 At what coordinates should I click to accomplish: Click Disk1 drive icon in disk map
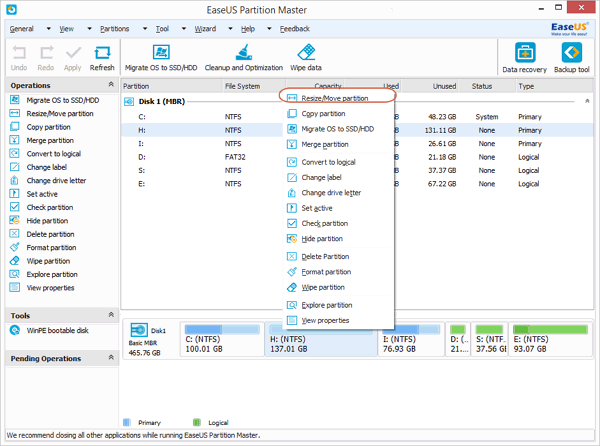click(x=139, y=330)
